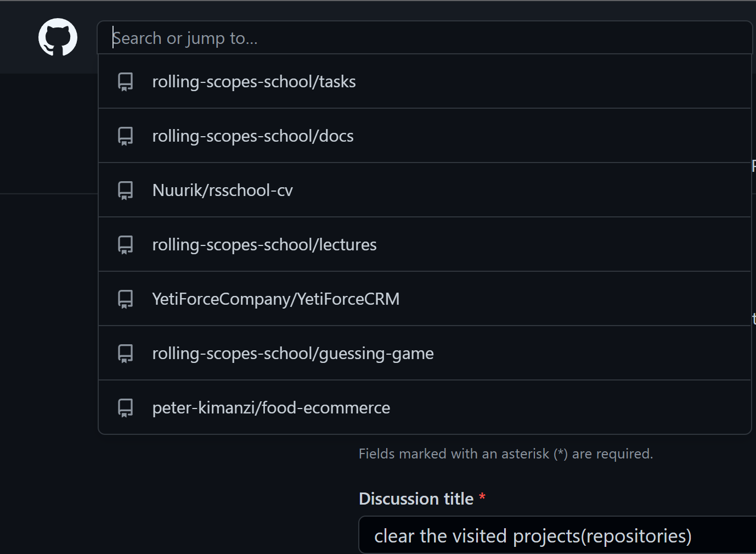Click the red required asterisk beside Discussion title
The width and height of the screenshot is (756, 554).
tap(482, 498)
